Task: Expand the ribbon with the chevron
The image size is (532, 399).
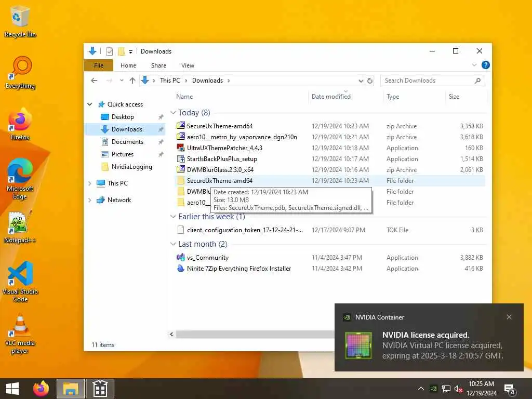Action: tap(474, 65)
